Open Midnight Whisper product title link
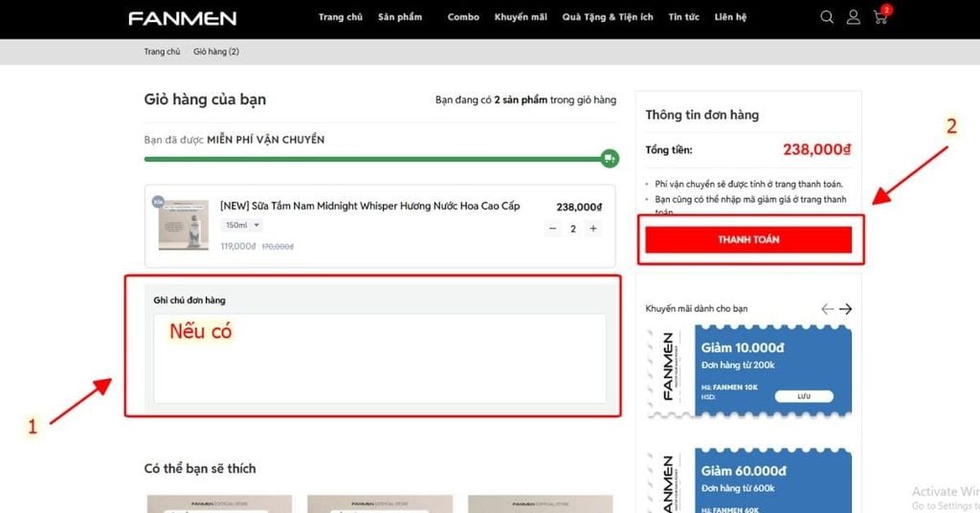The image size is (980, 513). (x=370, y=206)
